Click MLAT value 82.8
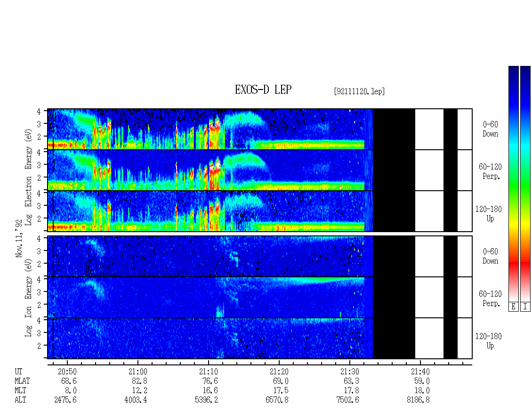Screen dimensions: 532x412 139,381
